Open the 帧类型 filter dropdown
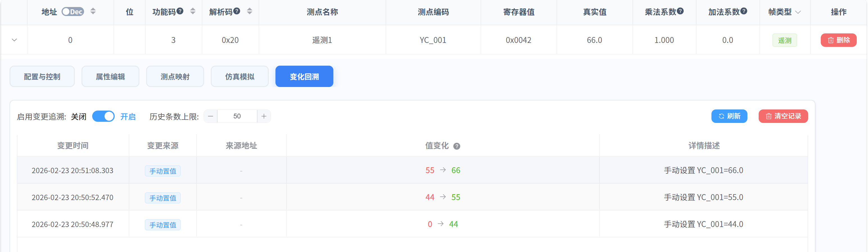868x252 pixels. click(x=798, y=12)
